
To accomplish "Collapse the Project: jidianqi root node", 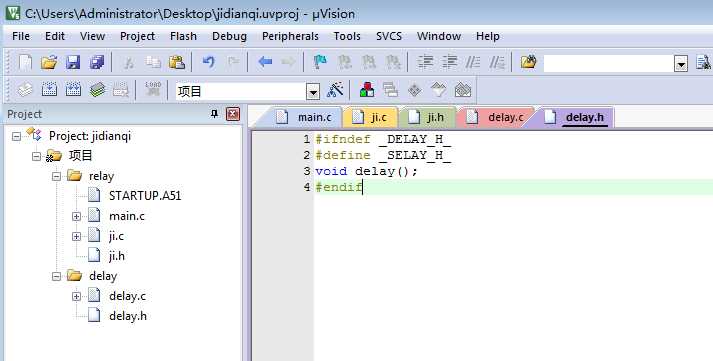I will [x=16, y=136].
